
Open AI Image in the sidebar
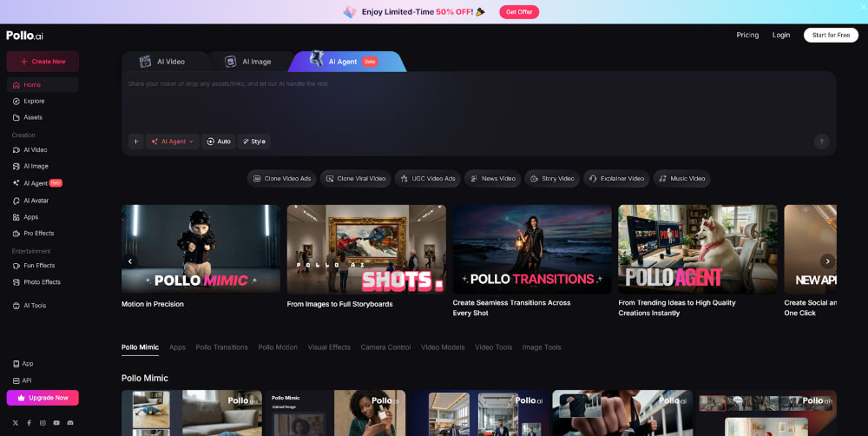tap(43, 166)
